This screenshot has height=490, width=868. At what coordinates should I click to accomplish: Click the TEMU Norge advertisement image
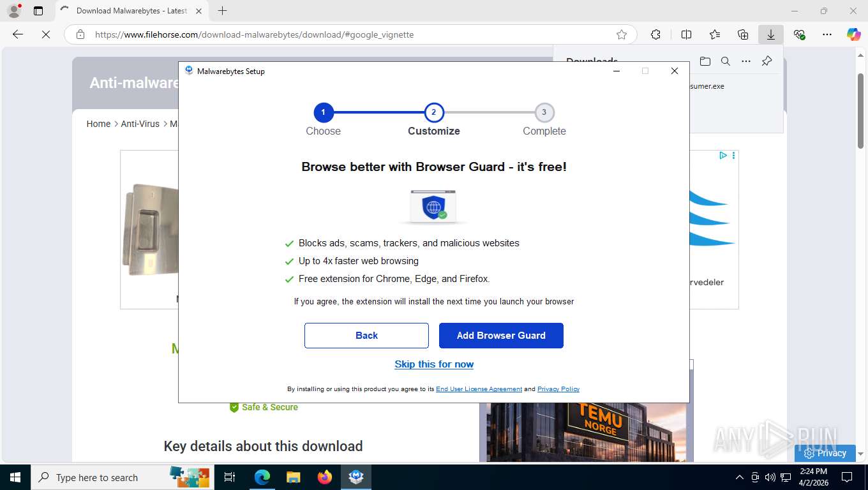click(586, 432)
